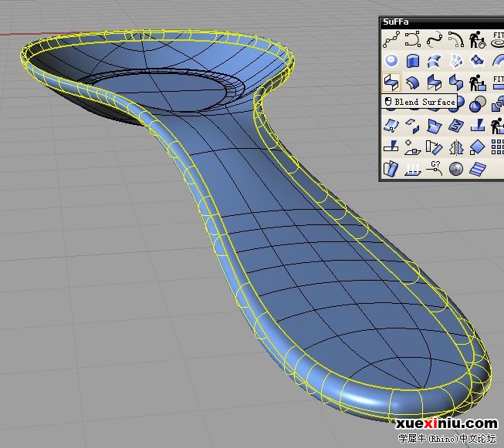Viewport: 504px width, 448px height.
Task: Click the surface with control point icon
Action: click(x=391, y=126)
